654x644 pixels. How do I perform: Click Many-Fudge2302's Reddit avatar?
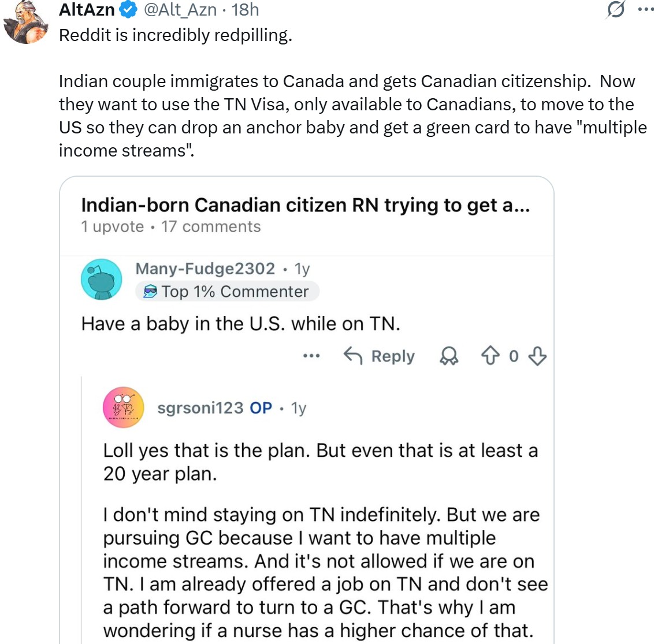click(x=102, y=280)
